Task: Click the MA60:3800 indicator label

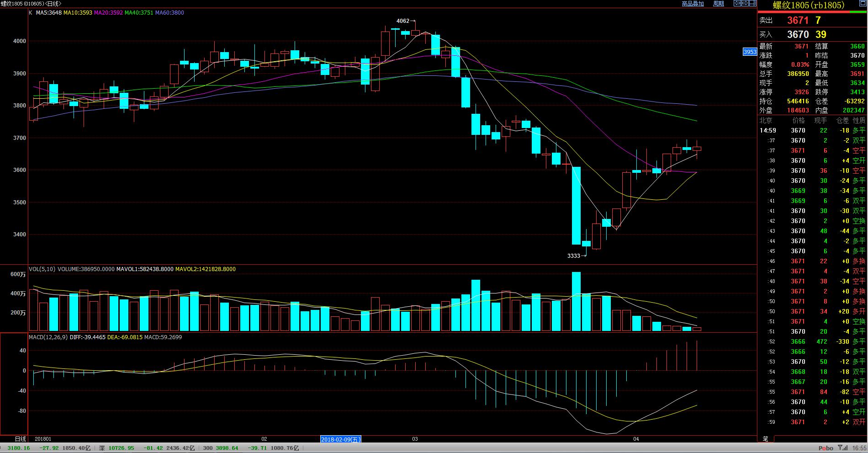Action: [169, 13]
